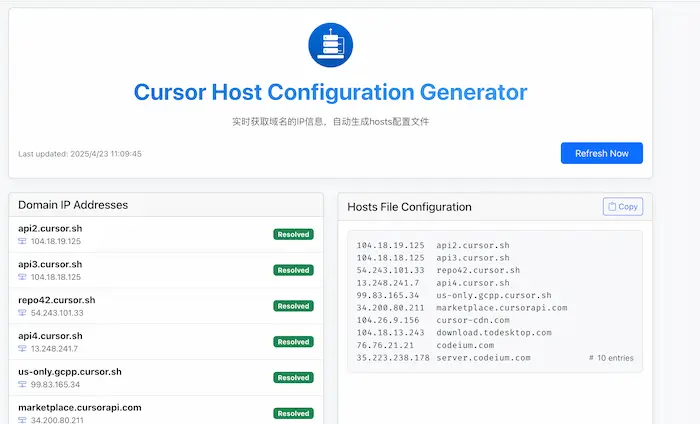
Task: Select the api3.cursor.sh domain entry
Action: point(49,264)
